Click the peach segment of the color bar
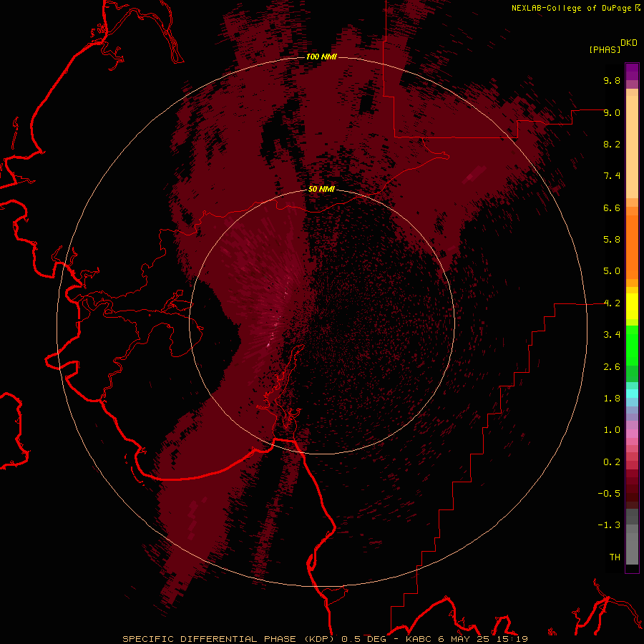This screenshot has width=644, height=644. click(x=632, y=147)
